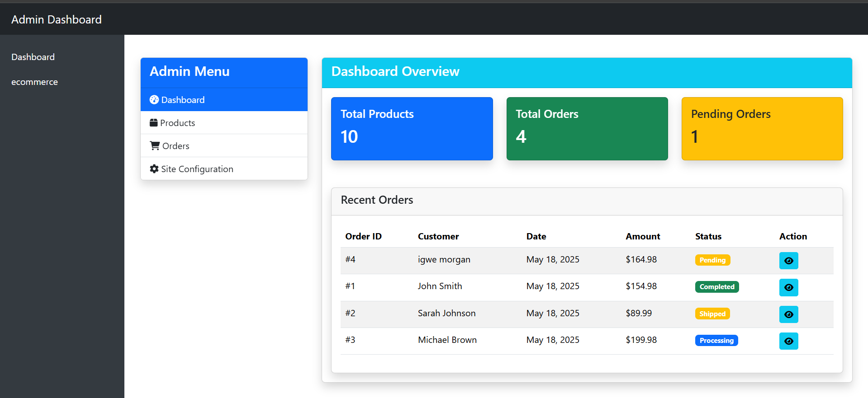
Task: Click the box icon next to Products
Action: [x=154, y=123]
